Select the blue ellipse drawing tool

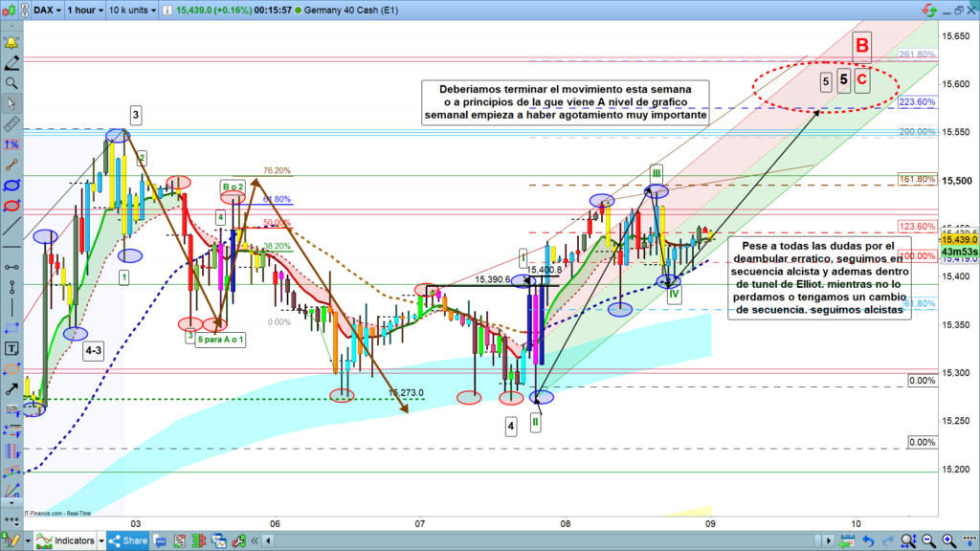tap(11, 184)
